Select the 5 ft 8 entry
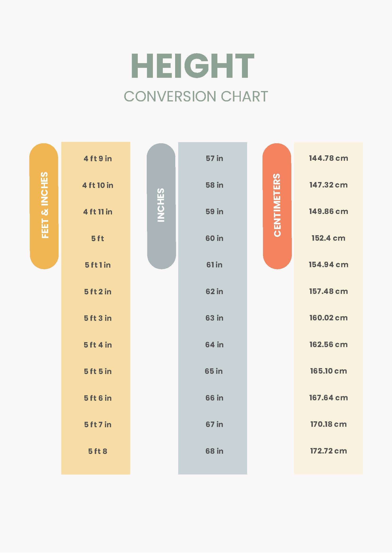 (98, 451)
